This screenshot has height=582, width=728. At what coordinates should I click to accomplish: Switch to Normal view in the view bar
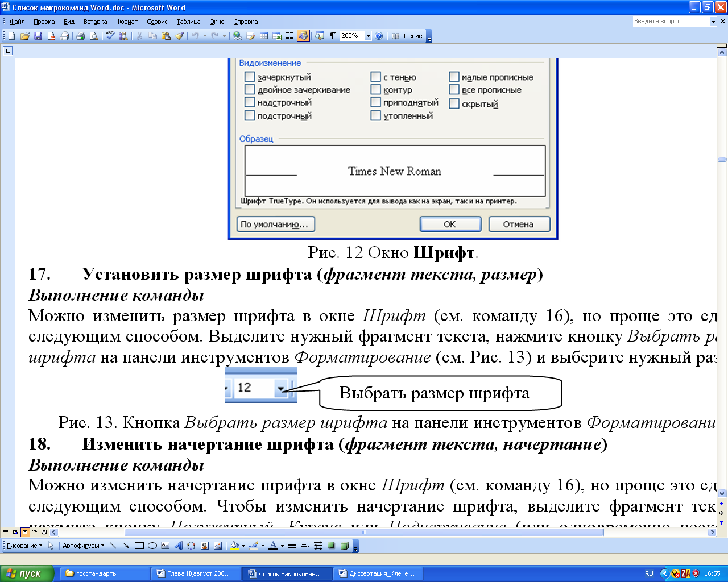(6, 533)
